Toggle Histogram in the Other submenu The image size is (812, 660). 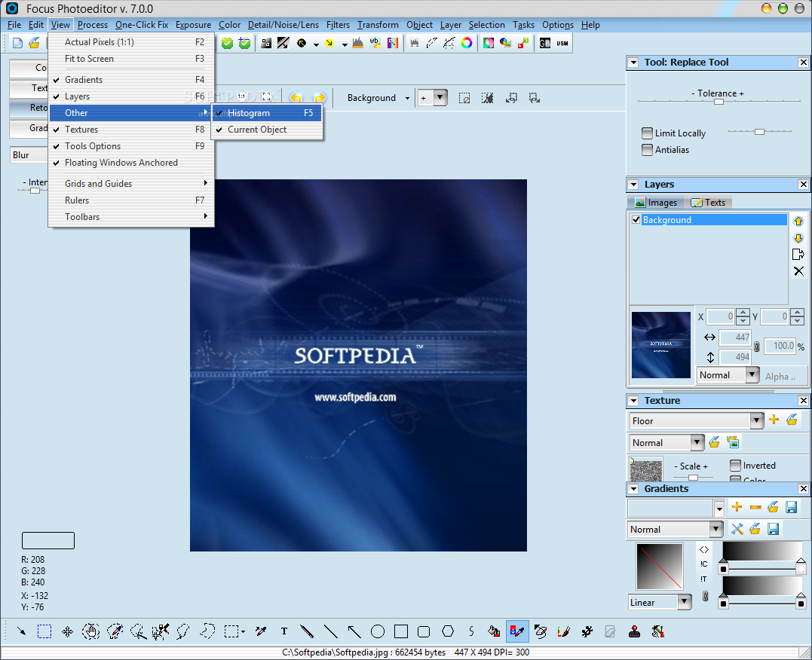[267, 113]
